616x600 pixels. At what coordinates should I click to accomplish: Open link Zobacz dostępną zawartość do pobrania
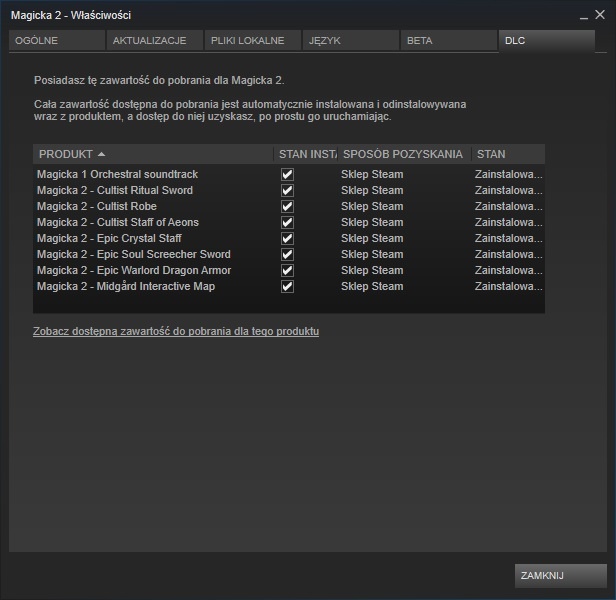click(176, 331)
